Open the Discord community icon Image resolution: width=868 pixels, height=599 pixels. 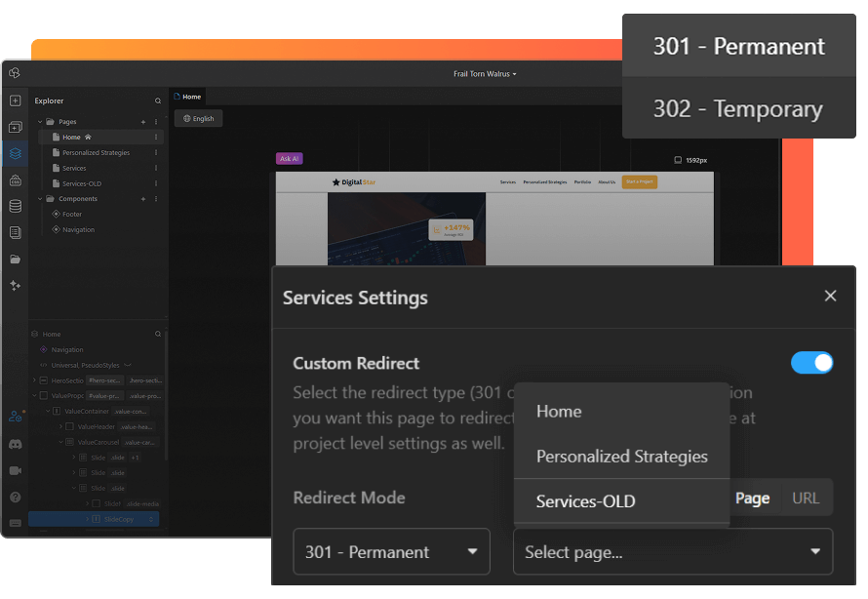15,444
